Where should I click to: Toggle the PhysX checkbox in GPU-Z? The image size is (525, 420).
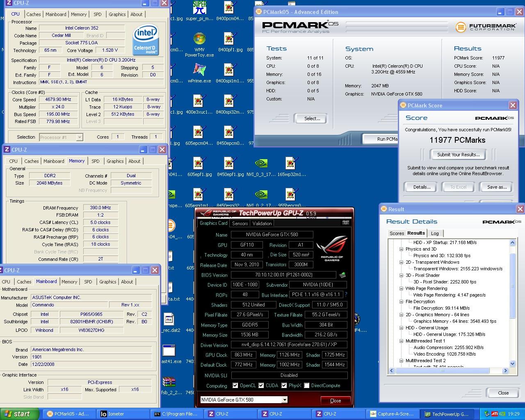tap(284, 386)
